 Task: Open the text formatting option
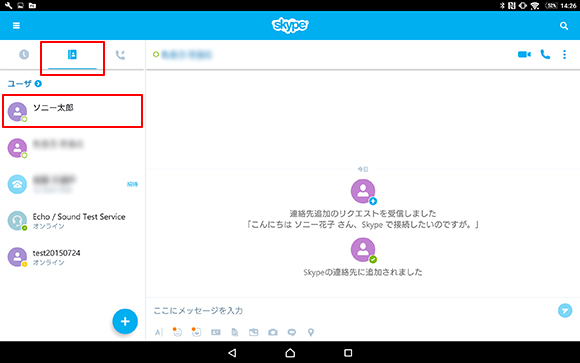[x=159, y=332]
